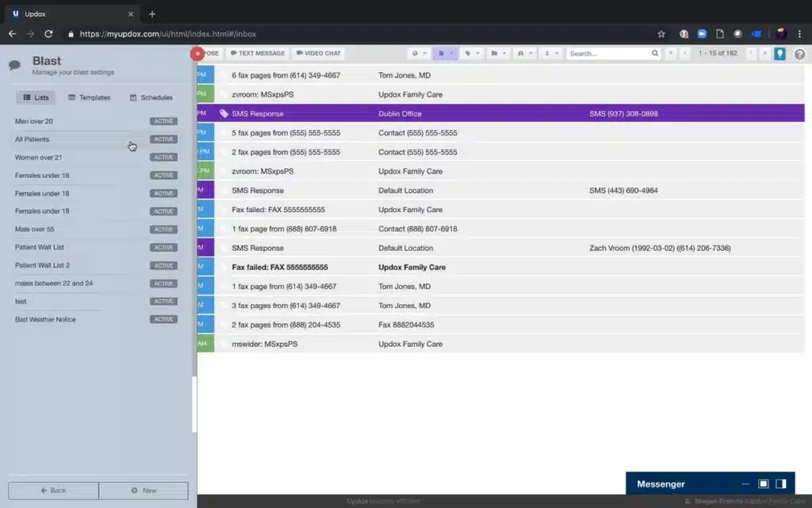Go to last page of inbox

coord(764,53)
